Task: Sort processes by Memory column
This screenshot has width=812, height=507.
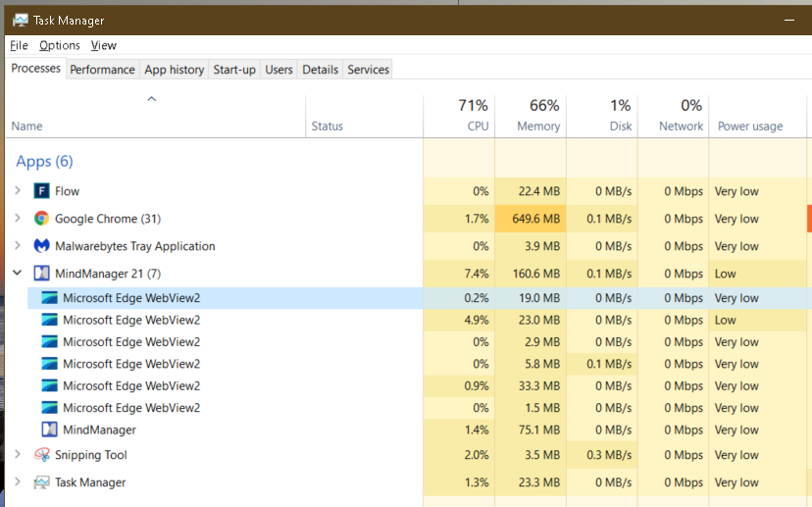Action: (531, 116)
